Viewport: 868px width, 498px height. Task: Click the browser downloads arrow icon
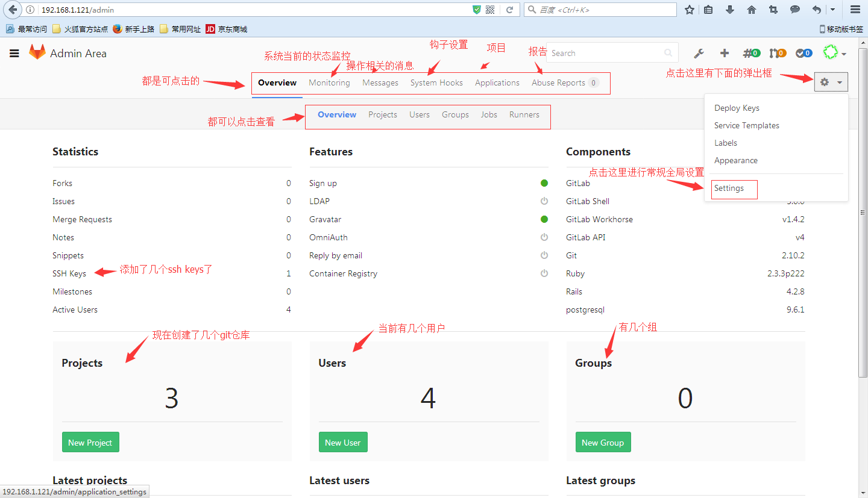point(730,10)
